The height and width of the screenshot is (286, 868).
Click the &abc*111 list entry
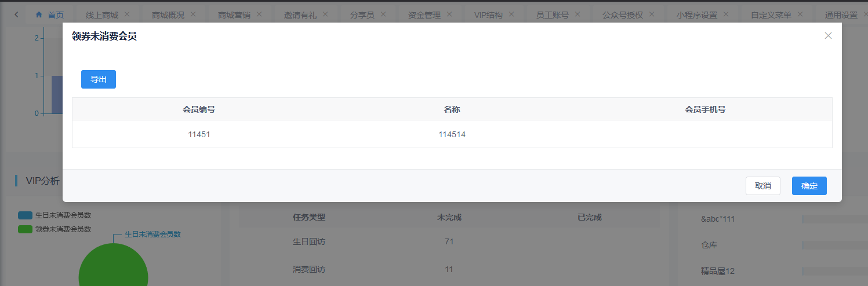718,219
